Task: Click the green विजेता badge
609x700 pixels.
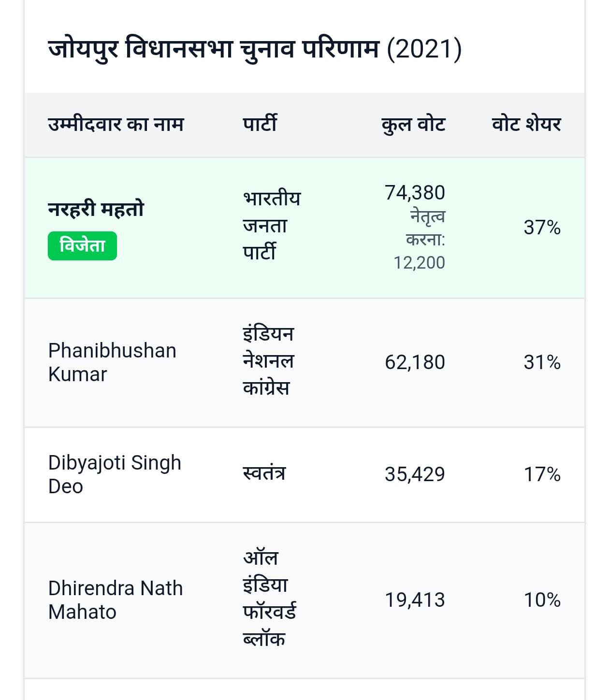Action: click(82, 246)
